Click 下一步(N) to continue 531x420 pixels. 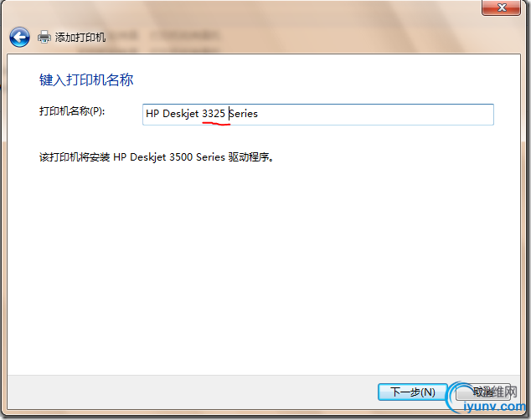(412, 392)
